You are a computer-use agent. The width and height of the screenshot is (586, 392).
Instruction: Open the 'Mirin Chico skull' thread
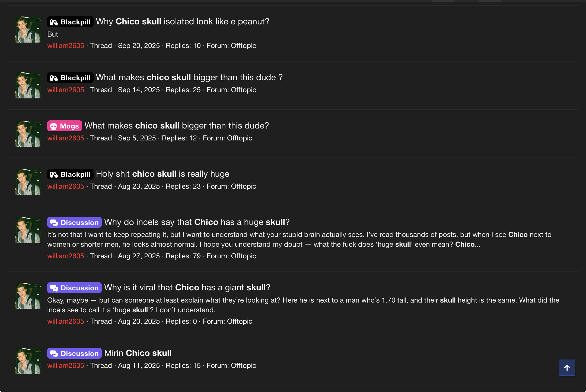point(138,353)
